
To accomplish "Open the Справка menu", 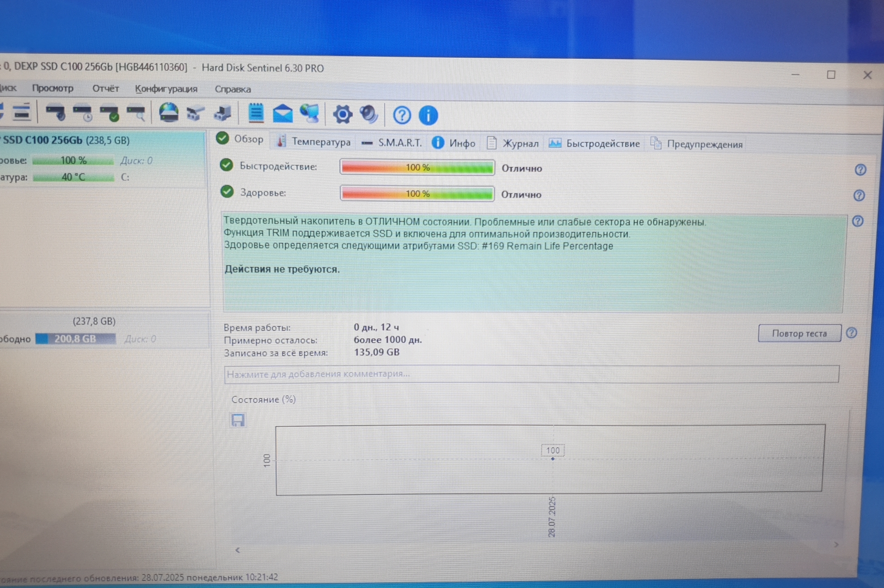I will [x=233, y=89].
